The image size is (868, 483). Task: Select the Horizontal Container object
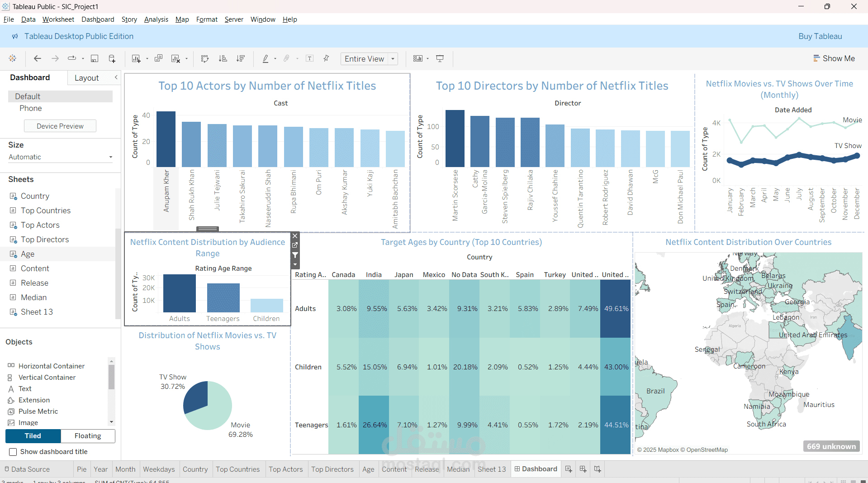click(x=52, y=366)
